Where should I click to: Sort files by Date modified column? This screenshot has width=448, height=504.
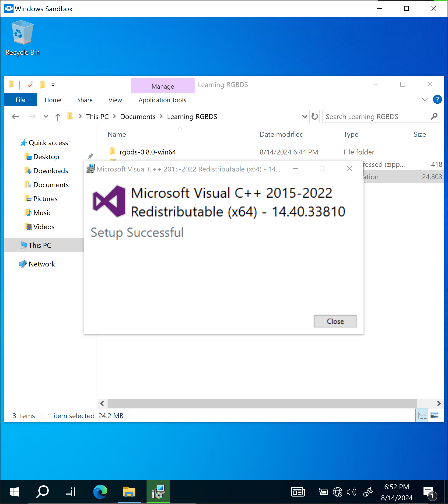pyautogui.click(x=282, y=134)
